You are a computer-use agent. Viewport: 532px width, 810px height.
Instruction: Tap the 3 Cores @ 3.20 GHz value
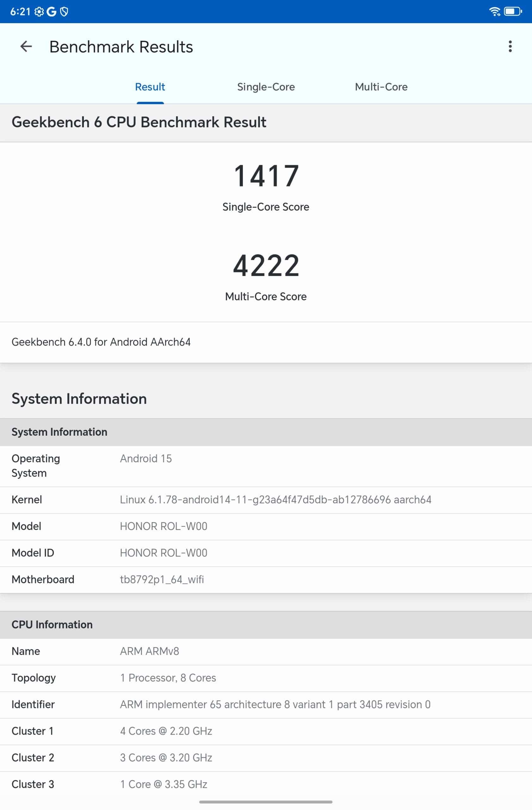(166, 757)
